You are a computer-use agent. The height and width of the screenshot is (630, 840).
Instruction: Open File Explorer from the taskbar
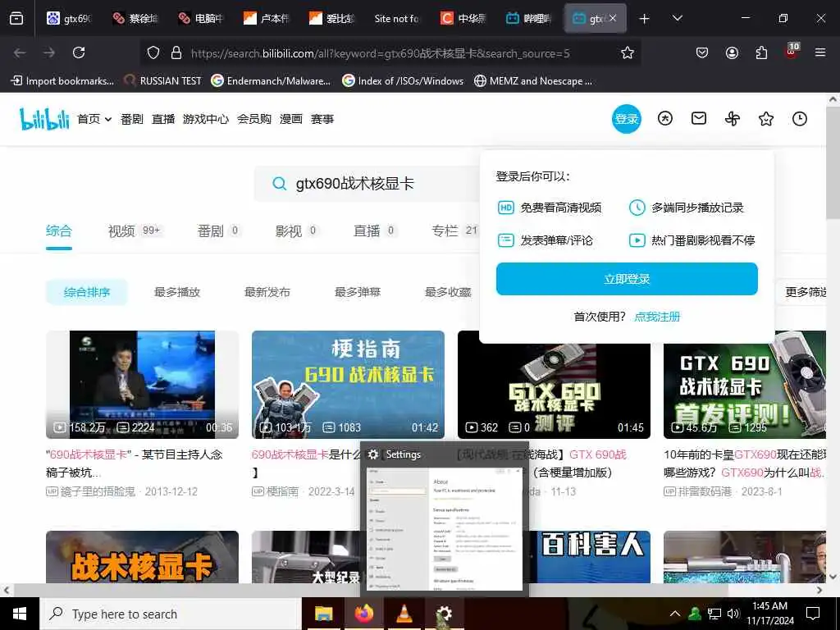coord(323,614)
